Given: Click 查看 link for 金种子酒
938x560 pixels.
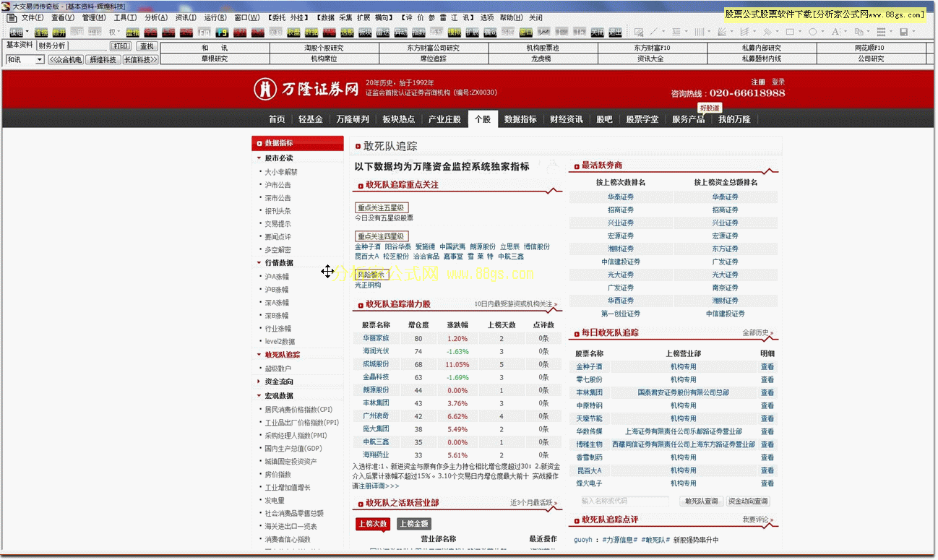Looking at the screenshot, I should coord(767,367).
